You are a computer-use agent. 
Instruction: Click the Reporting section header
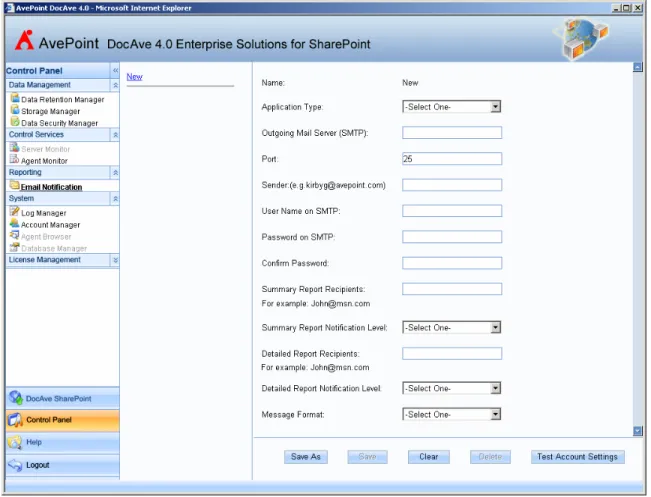(63, 172)
